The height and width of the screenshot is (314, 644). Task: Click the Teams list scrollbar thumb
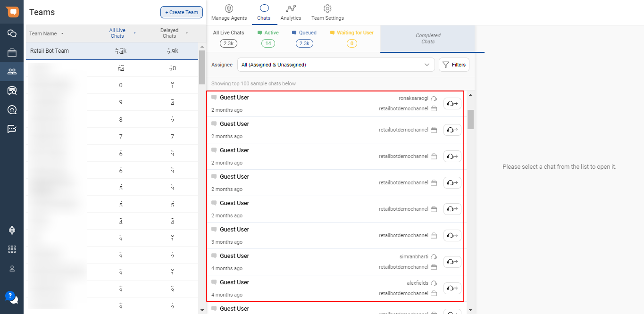click(202, 67)
